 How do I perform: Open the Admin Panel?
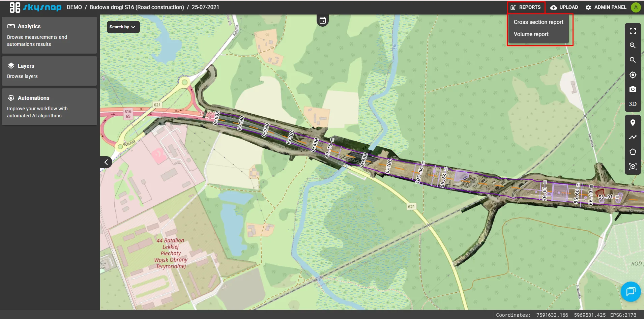(606, 7)
